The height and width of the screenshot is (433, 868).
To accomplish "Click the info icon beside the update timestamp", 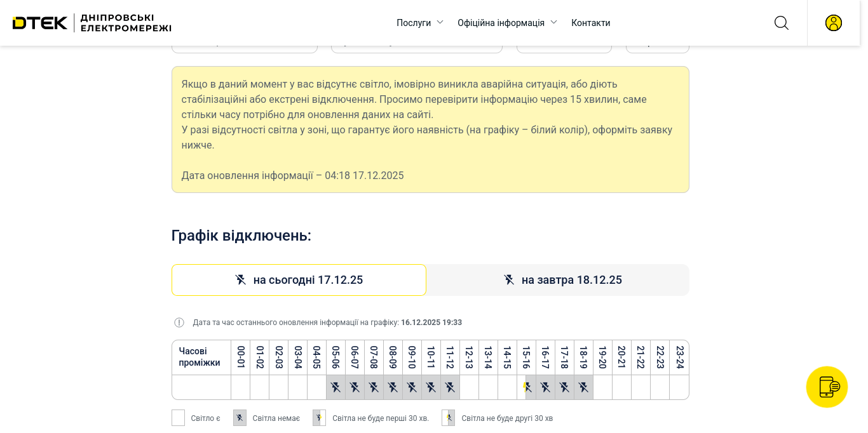I will [x=179, y=323].
